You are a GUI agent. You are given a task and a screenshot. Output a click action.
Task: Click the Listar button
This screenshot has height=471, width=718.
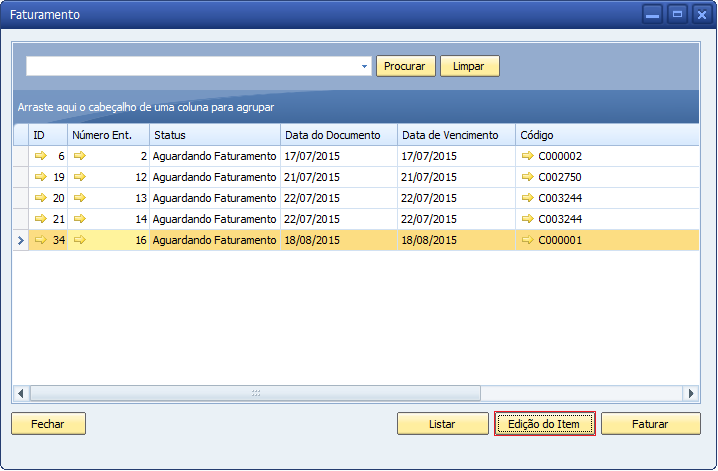(442, 424)
